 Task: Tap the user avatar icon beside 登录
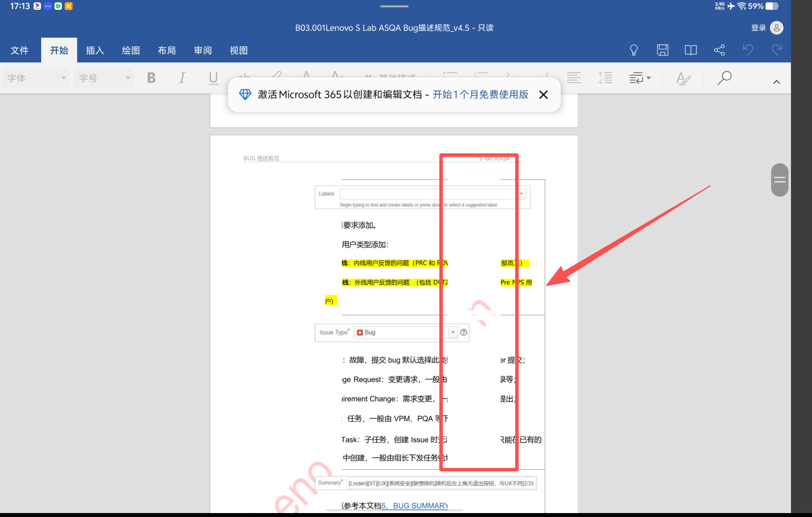(x=776, y=28)
